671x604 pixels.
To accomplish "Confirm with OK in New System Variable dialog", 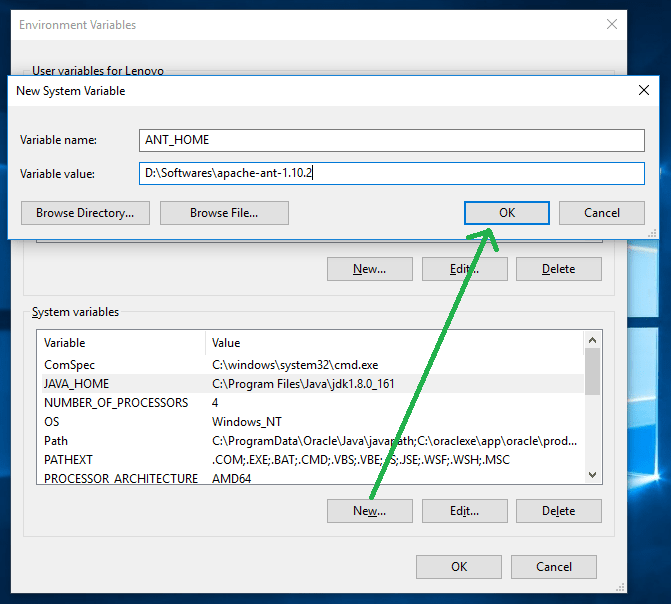I will coord(507,213).
